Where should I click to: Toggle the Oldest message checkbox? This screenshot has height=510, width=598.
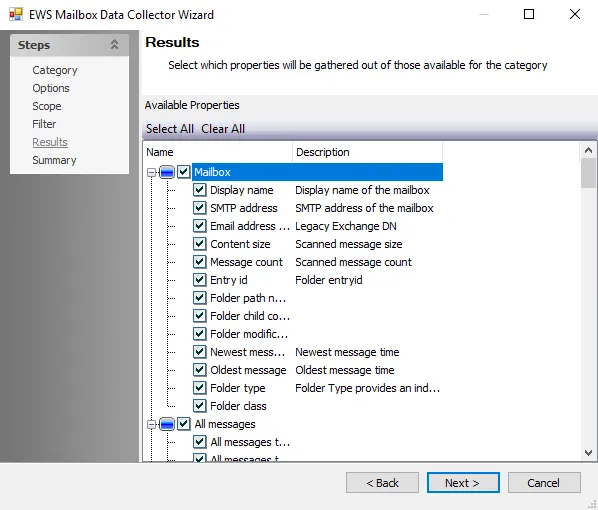pyautogui.click(x=200, y=370)
